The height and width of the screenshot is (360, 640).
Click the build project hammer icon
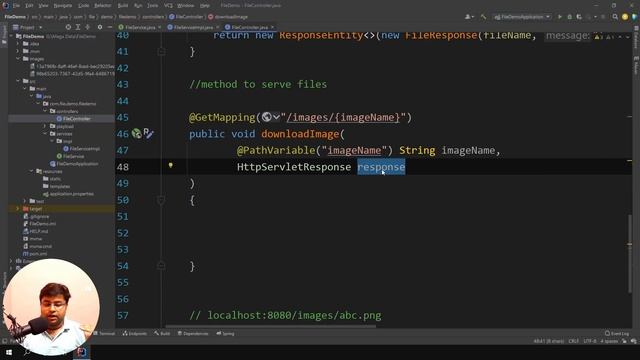(x=483, y=17)
